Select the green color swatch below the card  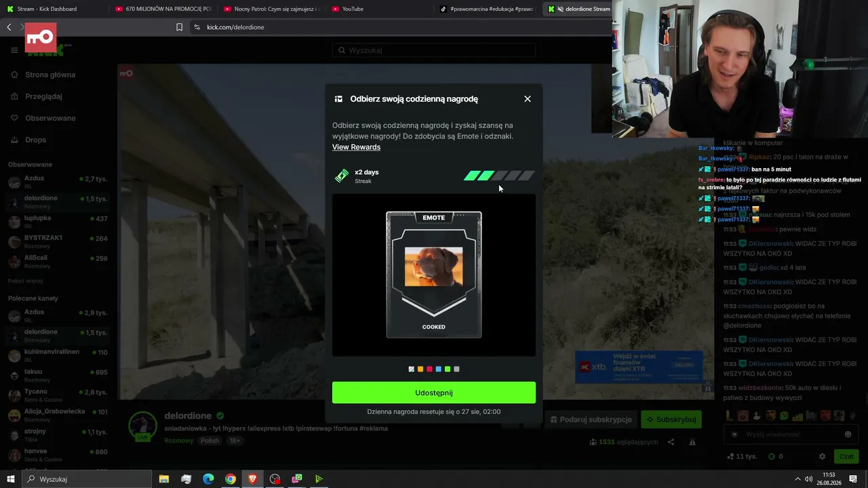(448, 369)
